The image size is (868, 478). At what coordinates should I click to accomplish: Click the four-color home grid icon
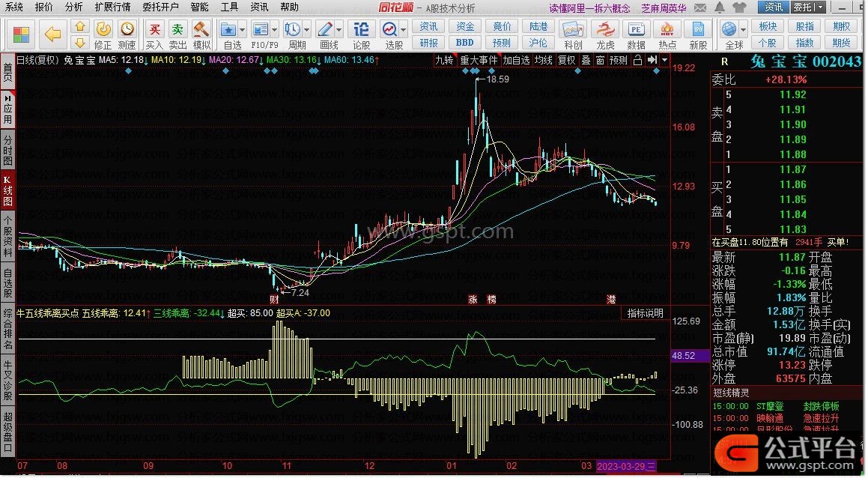click(21, 34)
